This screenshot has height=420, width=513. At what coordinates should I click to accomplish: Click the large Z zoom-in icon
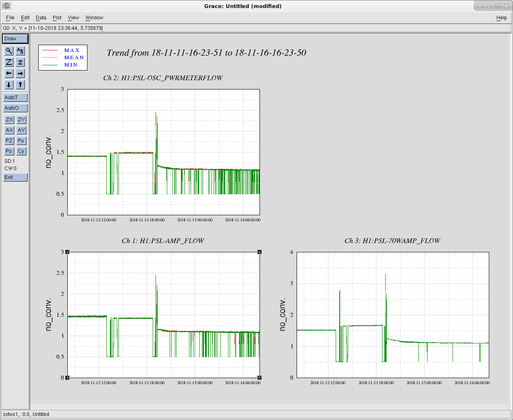pos(9,62)
